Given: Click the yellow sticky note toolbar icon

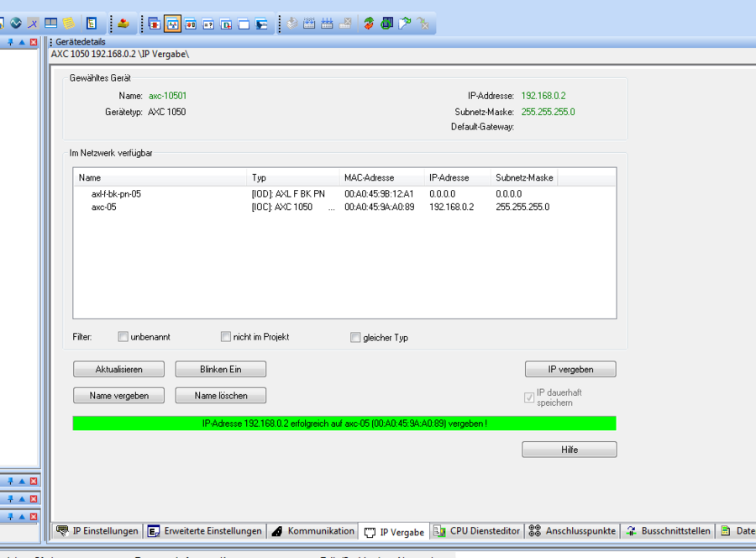Looking at the screenshot, I should point(69,24).
